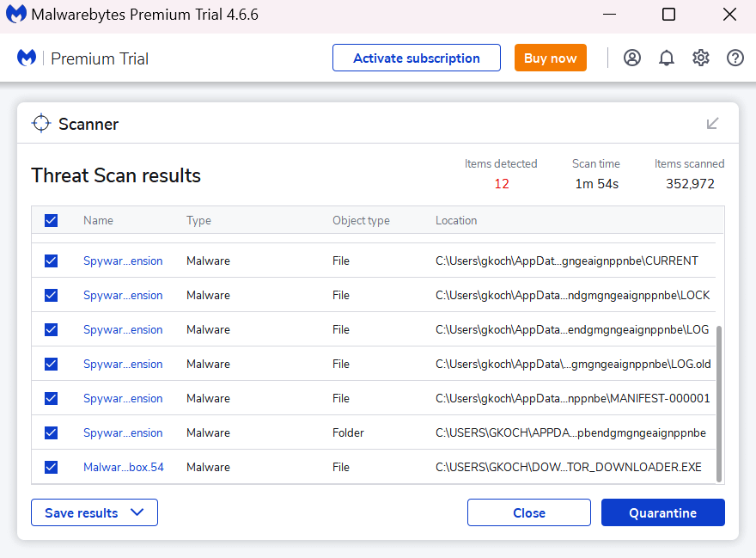Click the Folder object type cell
The image size is (756, 558).
pyautogui.click(x=348, y=433)
